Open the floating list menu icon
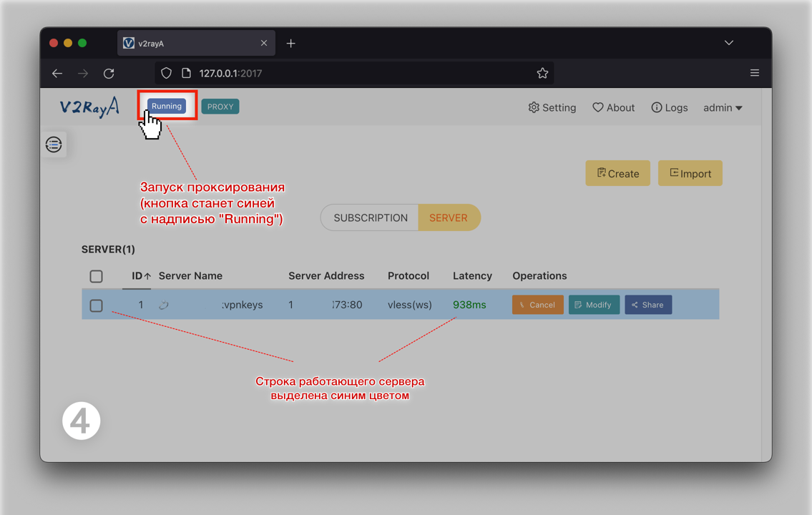The height and width of the screenshot is (515, 812). tap(54, 145)
